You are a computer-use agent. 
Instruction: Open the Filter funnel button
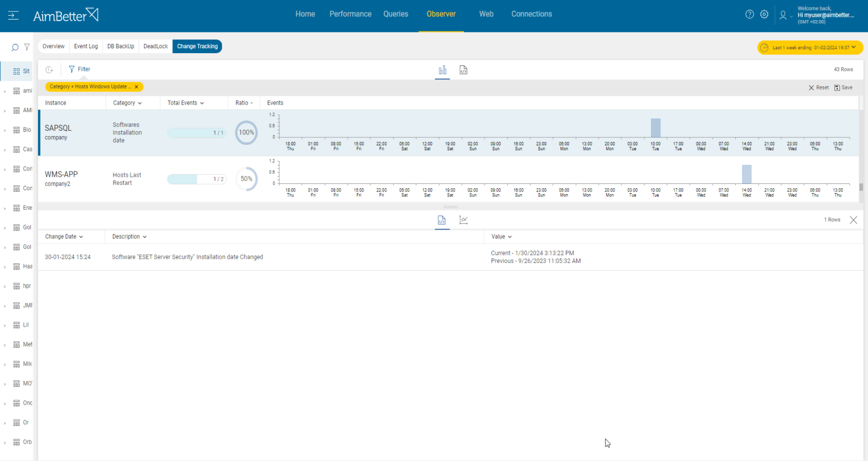(79, 69)
